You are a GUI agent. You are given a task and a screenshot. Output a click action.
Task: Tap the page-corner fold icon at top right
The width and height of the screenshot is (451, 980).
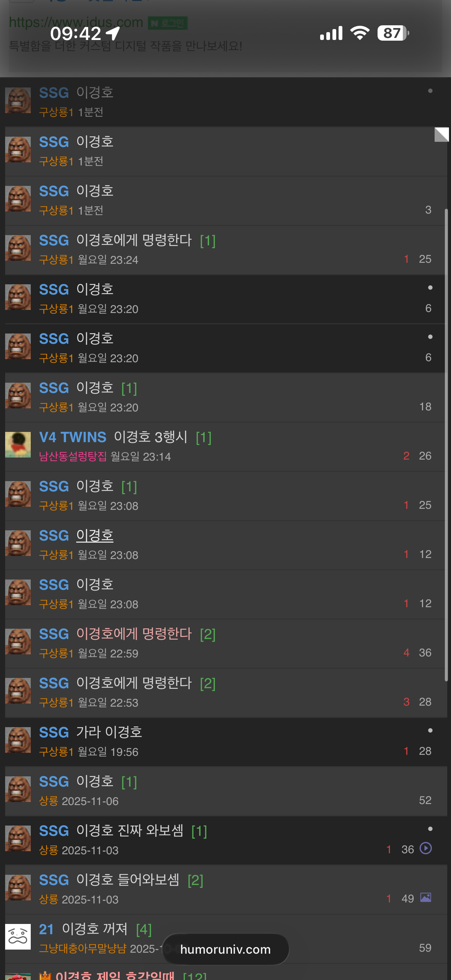tap(441, 135)
